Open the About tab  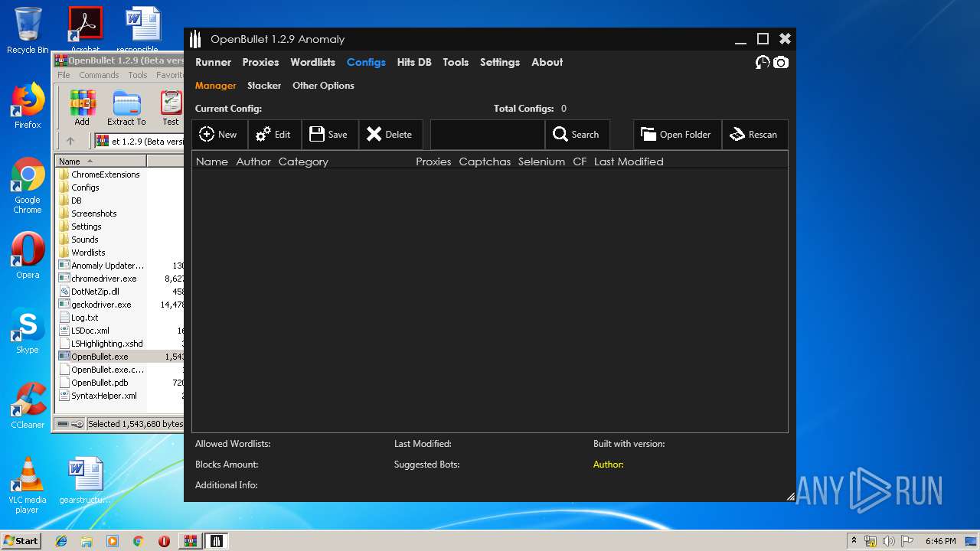coord(547,62)
